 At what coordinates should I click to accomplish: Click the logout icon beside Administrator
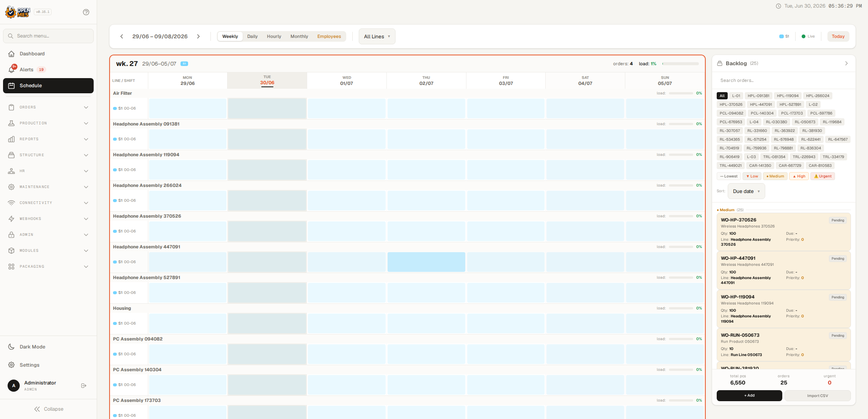pyautogui.click(x=84, y=386)
